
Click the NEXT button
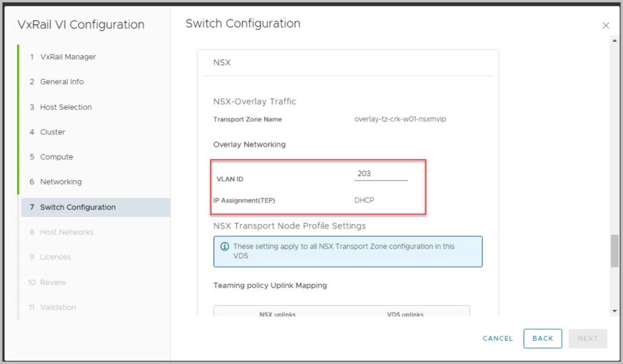587,338
